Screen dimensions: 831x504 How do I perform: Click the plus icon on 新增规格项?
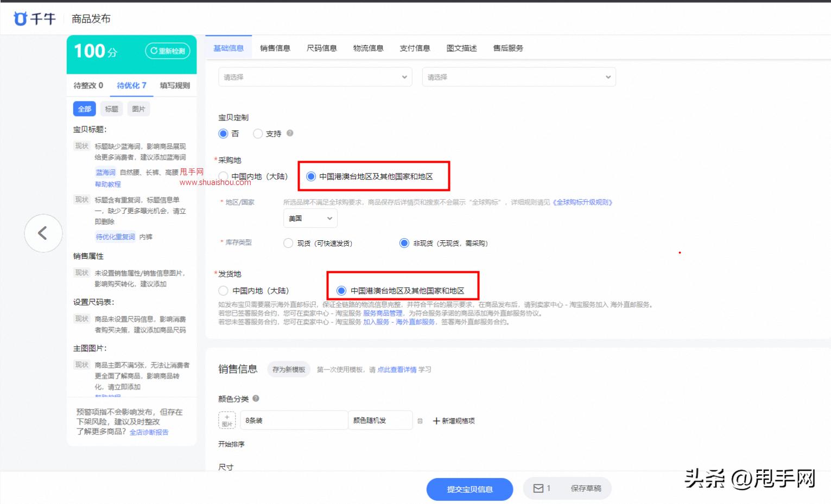coord(435,420)
